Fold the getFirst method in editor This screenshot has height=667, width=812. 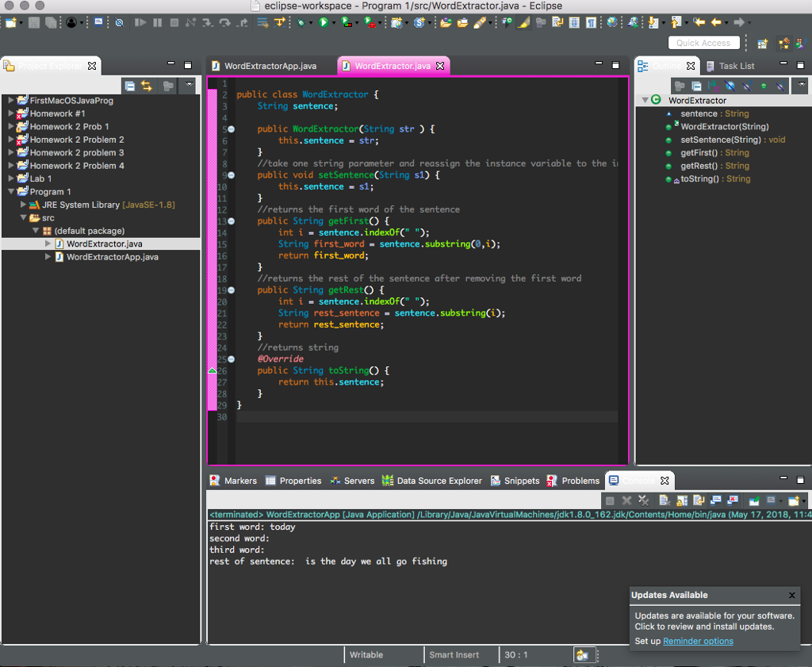pos(231,221)
